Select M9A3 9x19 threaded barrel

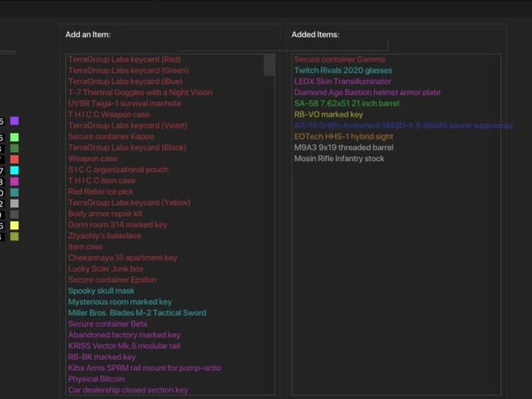click(344, 148)
